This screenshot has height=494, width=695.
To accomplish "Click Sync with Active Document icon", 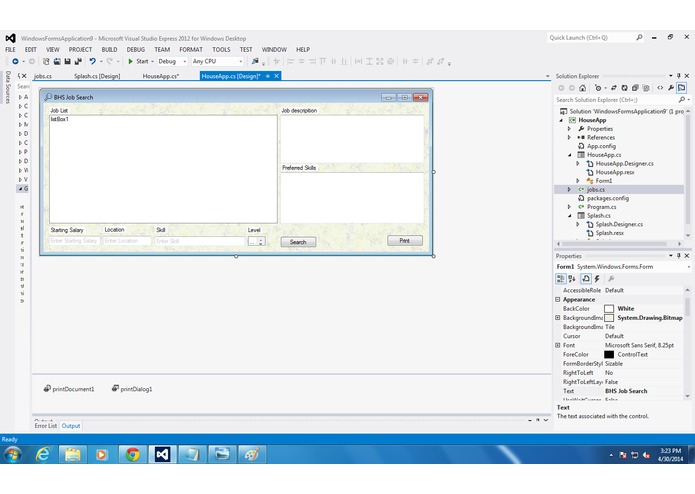I will [x=614, y=88].
